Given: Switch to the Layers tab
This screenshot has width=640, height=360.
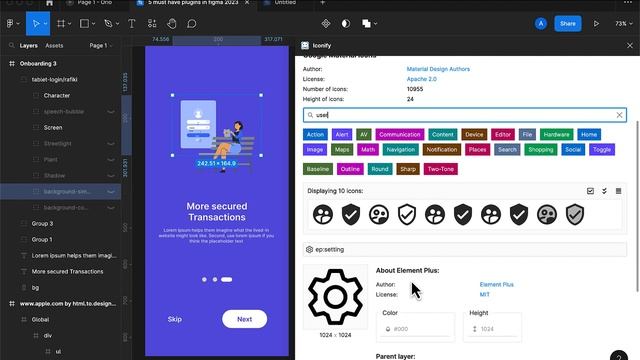Looking at the screenshot, I should pos(29,46).
